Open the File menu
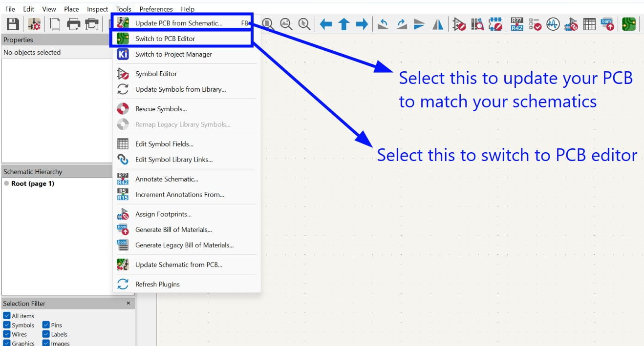The image size is (644, 346). [x=10, y=9]
